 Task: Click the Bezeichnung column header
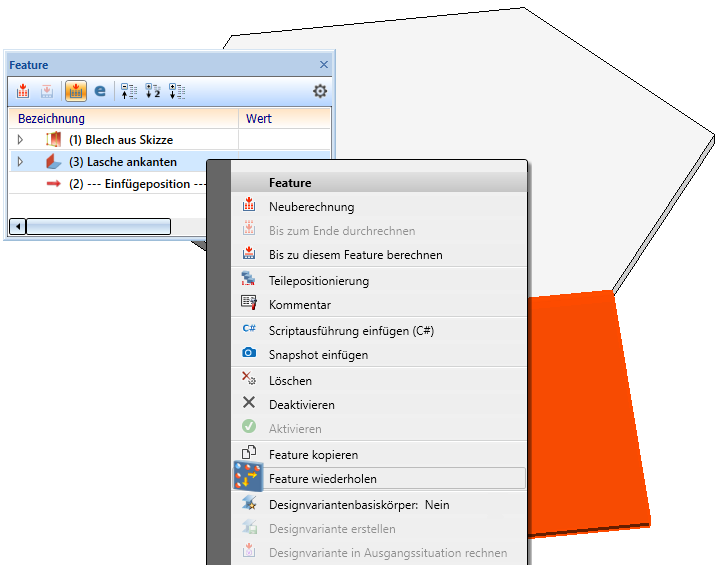point(123,118)
